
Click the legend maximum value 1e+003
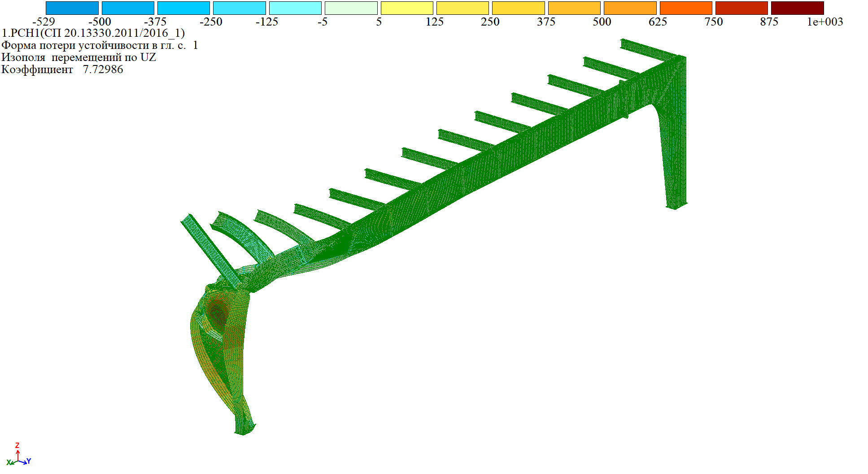[825, 22]
